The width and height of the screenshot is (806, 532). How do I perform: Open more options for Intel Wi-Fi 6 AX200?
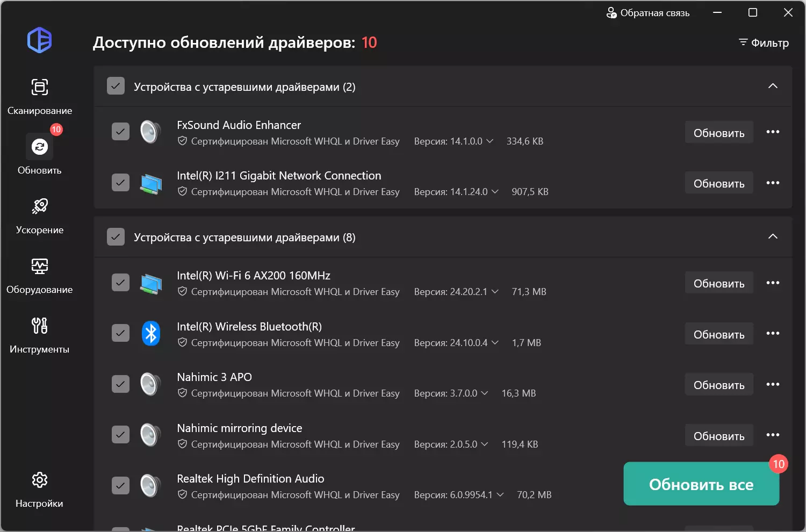(x=773, y=283)
